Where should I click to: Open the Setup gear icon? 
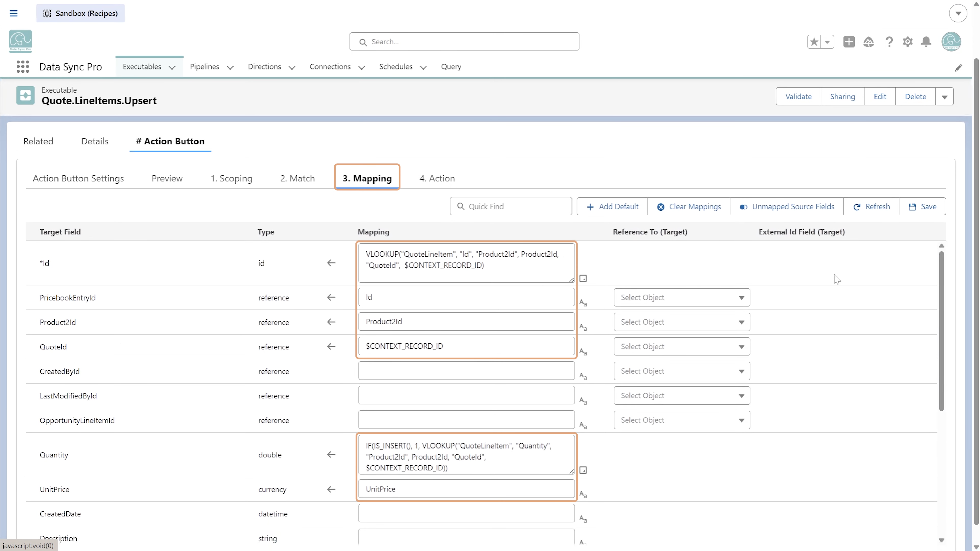tap(908, 41)
